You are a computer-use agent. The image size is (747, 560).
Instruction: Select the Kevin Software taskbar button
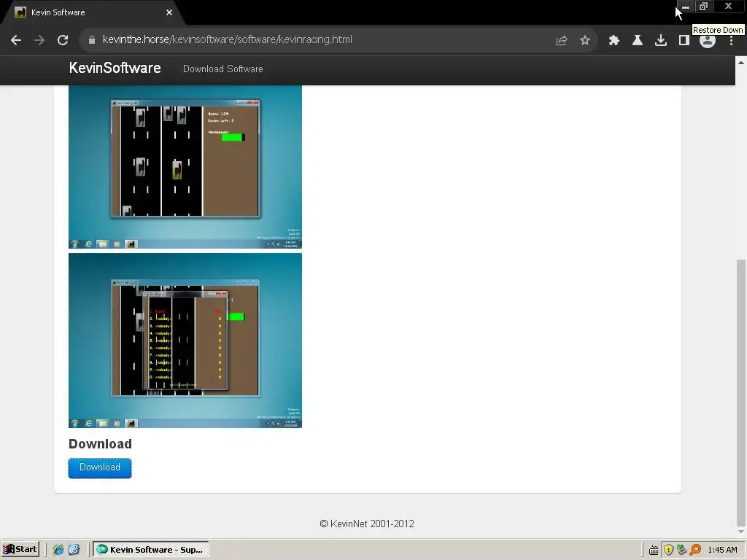pyautogui.click(x=150, y=550)
